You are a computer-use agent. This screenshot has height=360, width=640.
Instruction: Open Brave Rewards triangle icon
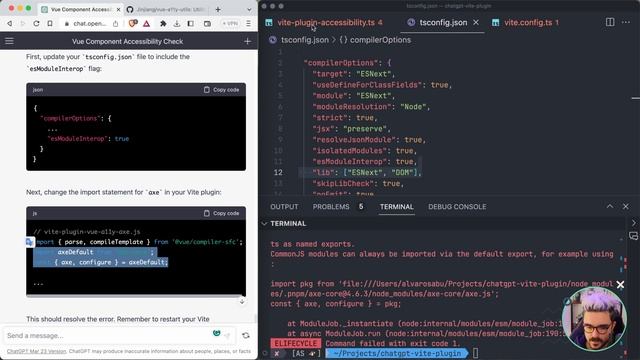click(x=147, y=24)
